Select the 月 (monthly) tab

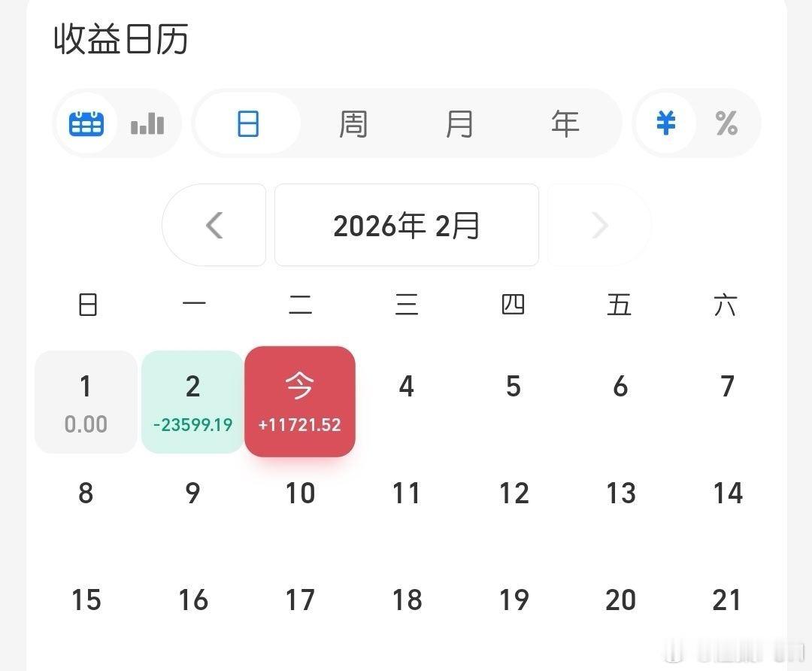tap(459, 124)
